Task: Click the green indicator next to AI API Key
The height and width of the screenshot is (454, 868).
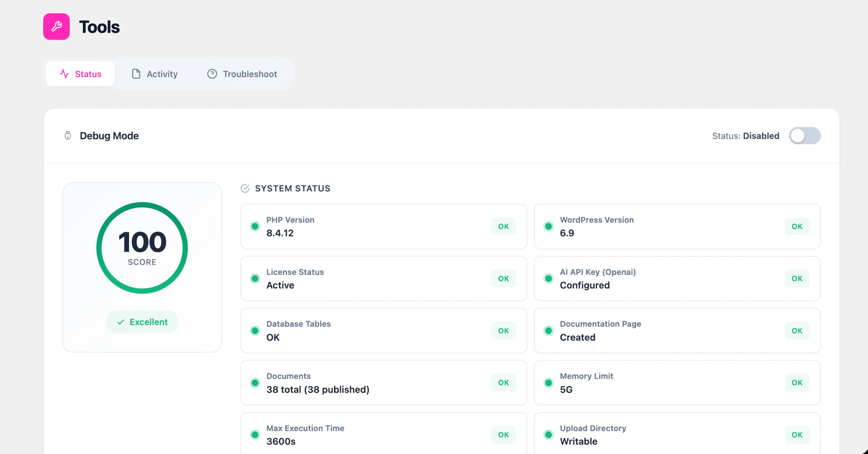Action: pos(549,279)
